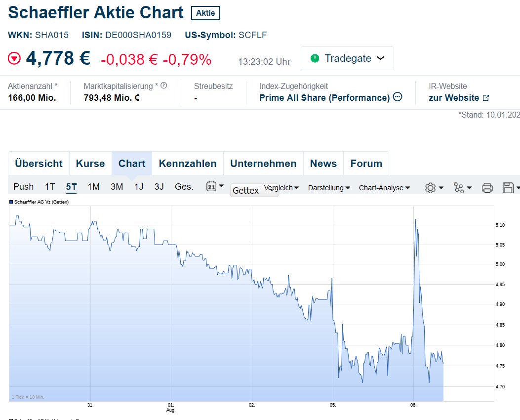The height and width of the screenshot is (420, 520).
Task: Click the Schaeffler AG Vz (Gettex) legend square
Action: click(10, 202)
